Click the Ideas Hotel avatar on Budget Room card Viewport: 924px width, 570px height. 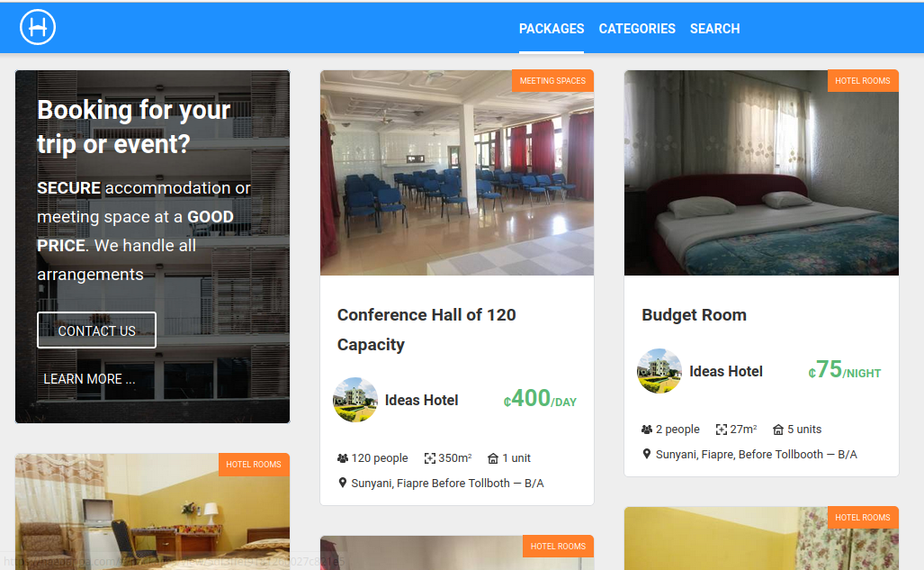(659, 371)
